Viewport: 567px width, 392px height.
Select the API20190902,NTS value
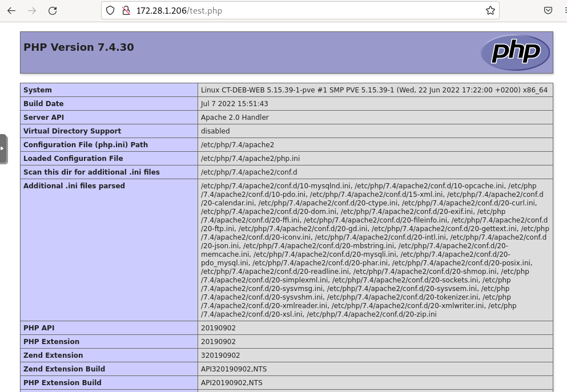232,383
